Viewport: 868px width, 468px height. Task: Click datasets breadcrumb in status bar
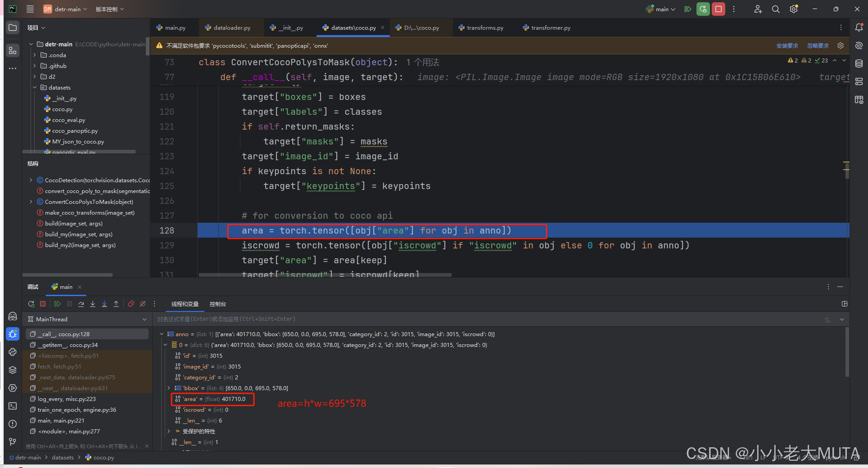(x=63, y=457)
